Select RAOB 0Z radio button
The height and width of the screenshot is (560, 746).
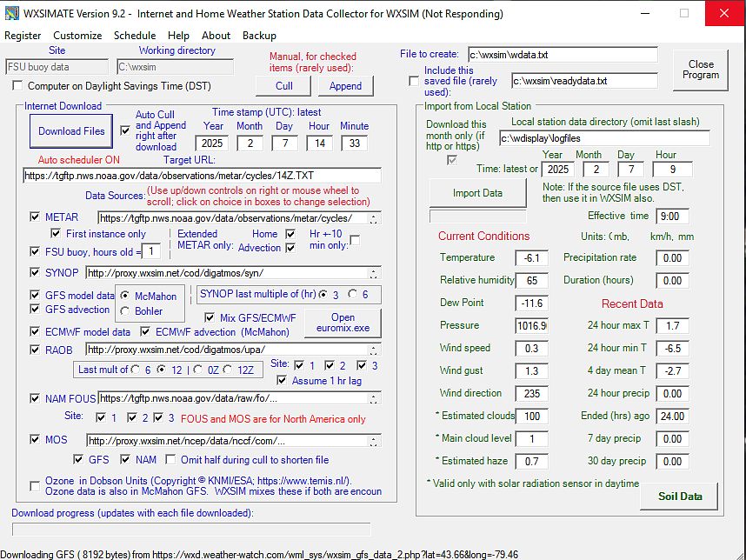(198, 370)
